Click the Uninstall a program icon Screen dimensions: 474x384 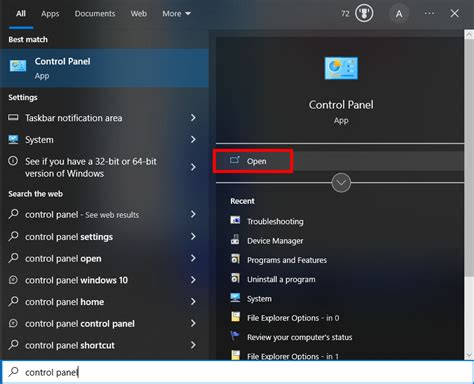(x=235, y=278)
